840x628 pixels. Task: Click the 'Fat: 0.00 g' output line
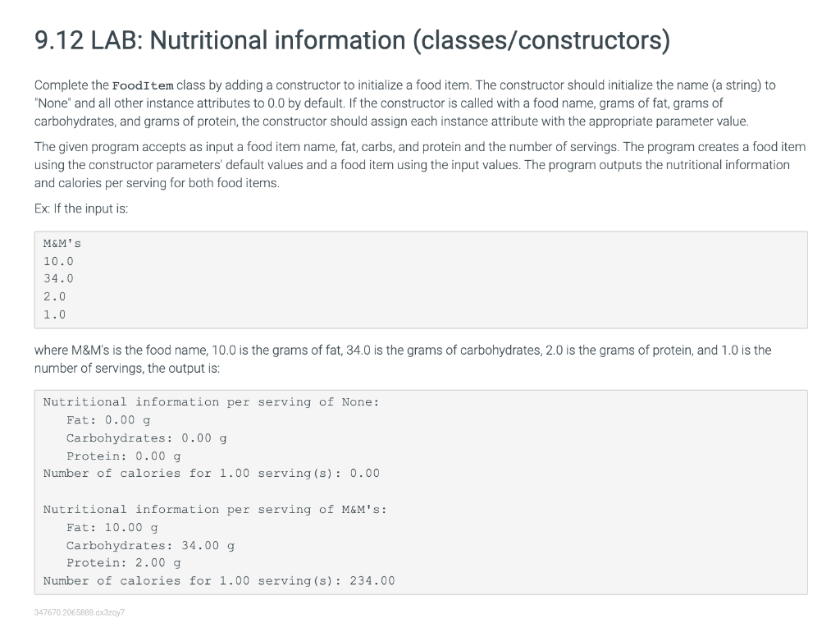tap(108, 420)
